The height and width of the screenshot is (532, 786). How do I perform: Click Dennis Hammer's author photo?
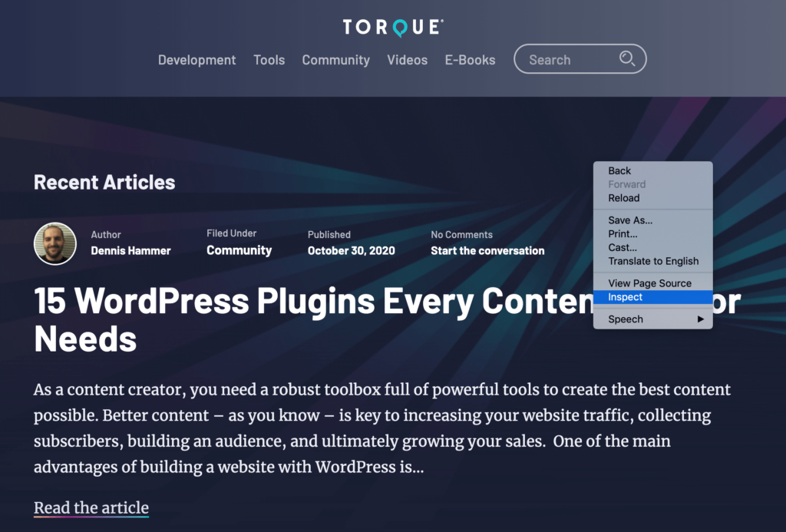pos(55,243)
